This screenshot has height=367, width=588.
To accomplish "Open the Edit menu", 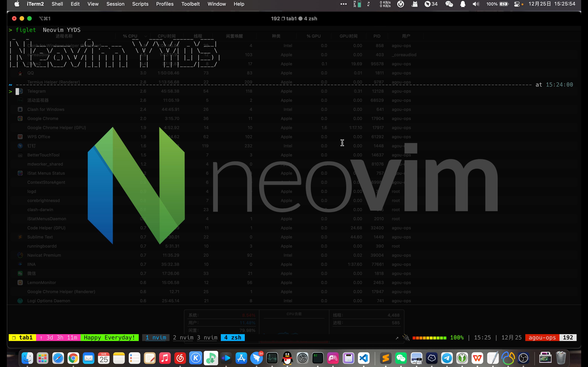I will [x=75, y=4].
